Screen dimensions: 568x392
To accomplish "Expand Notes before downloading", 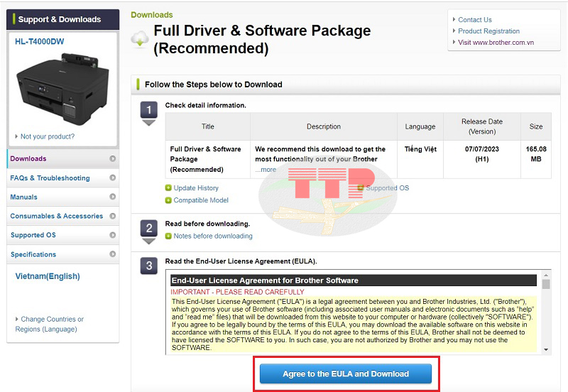I will coord(209,236).
